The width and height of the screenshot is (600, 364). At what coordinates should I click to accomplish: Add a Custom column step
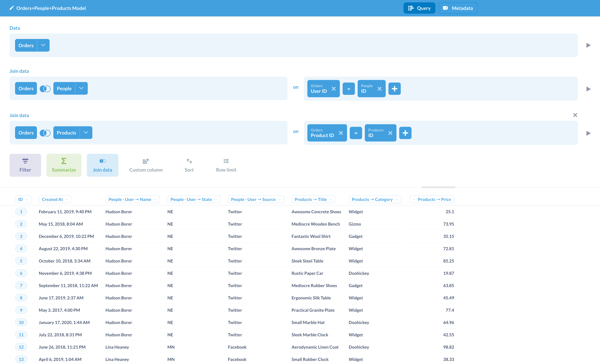[x=146, y=165]
